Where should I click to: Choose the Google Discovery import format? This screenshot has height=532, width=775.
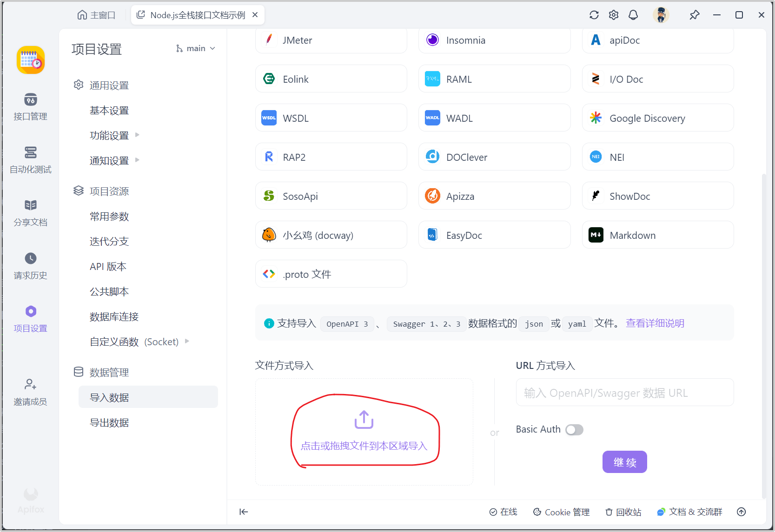tap(658, 118)
